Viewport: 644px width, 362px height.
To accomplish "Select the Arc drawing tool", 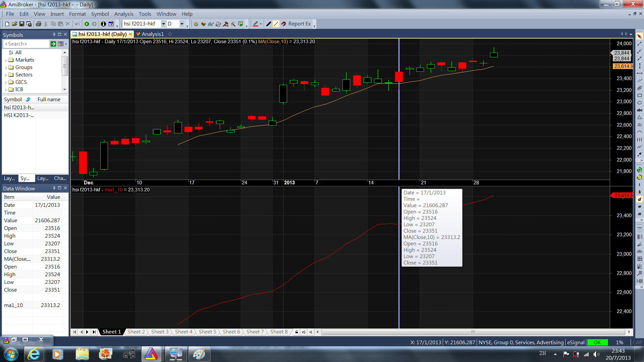I will pos(640,132).
